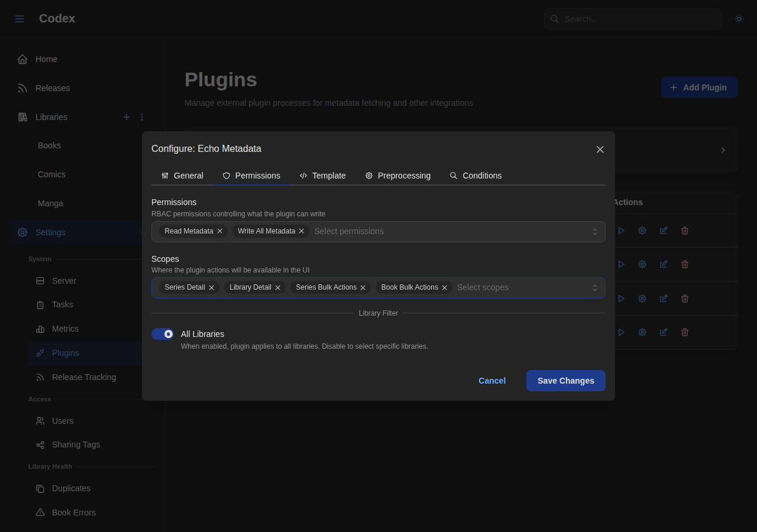Switch to the Preprocessing tab

coord(398,176)
